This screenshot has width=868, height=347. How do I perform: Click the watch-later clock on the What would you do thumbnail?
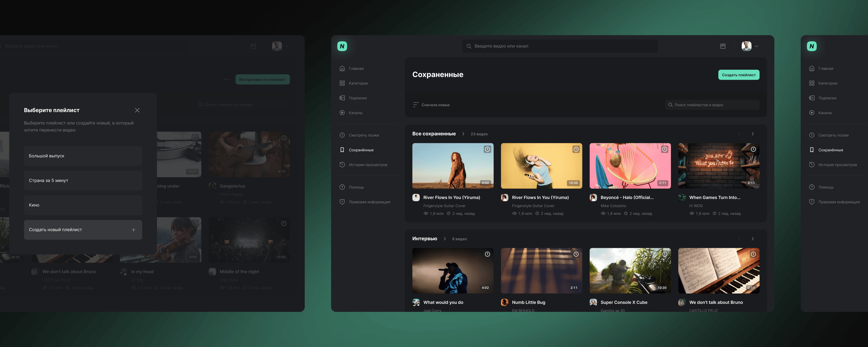(487, 254)
